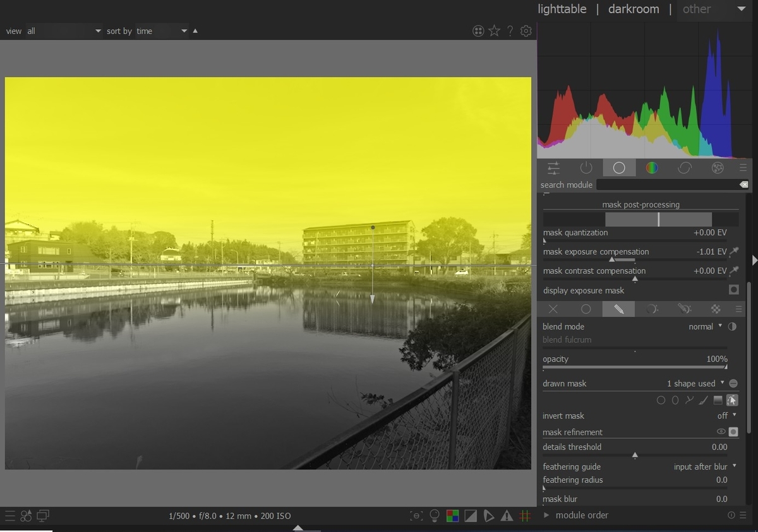The image size is (758, 532).
Task: Expand the bottom panel arrow
Action: click(x=298, y=528)
